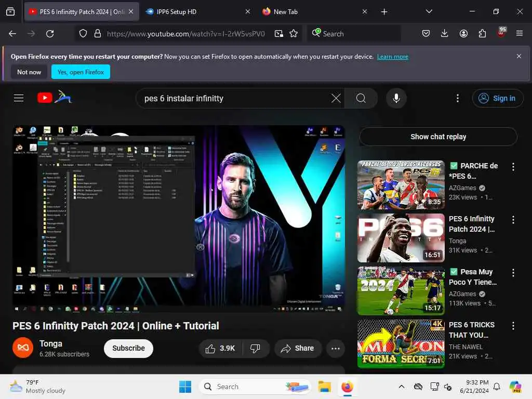The width and height of the screenshot is (532, 399).
Task: Open a new browser tab
Action: pos(384,12)
